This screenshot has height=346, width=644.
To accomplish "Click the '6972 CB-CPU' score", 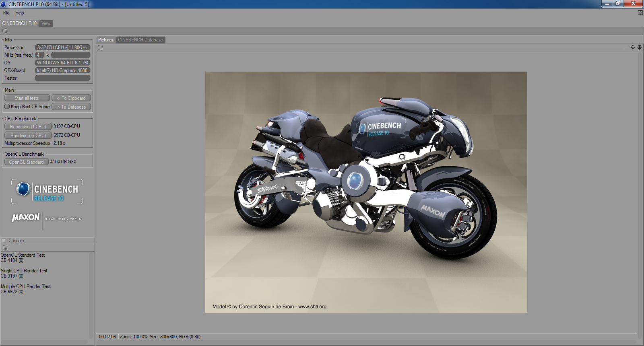I will (x=67, y=135).
